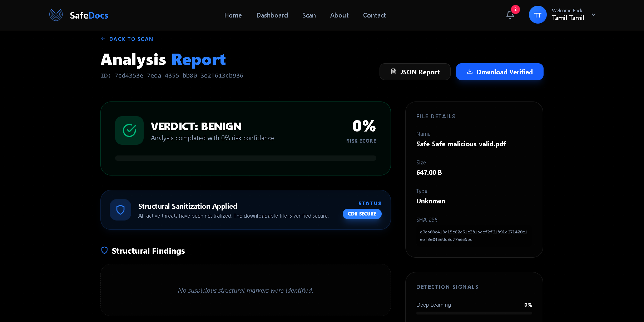The height and width of the screenshot is (322, 644).
Task: Click the 0% risk score figure
Action: pos(364,126)
